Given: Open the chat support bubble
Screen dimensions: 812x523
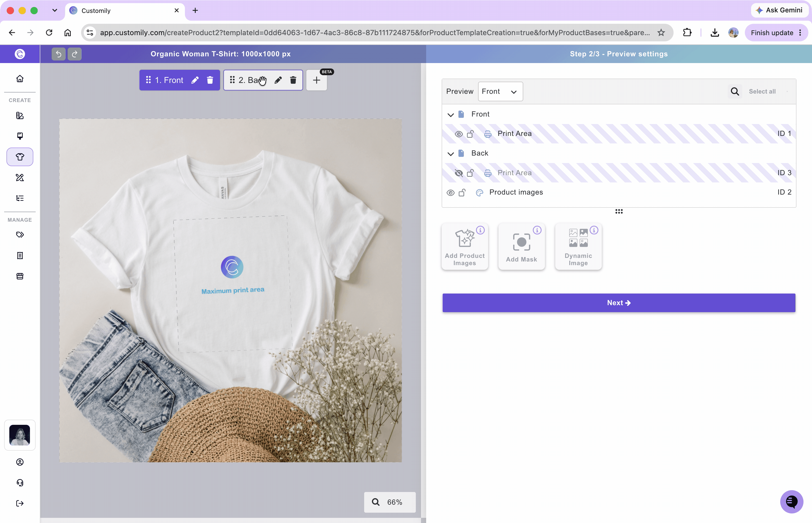Looking at the screenshot, I should click(x=791, y=501).
